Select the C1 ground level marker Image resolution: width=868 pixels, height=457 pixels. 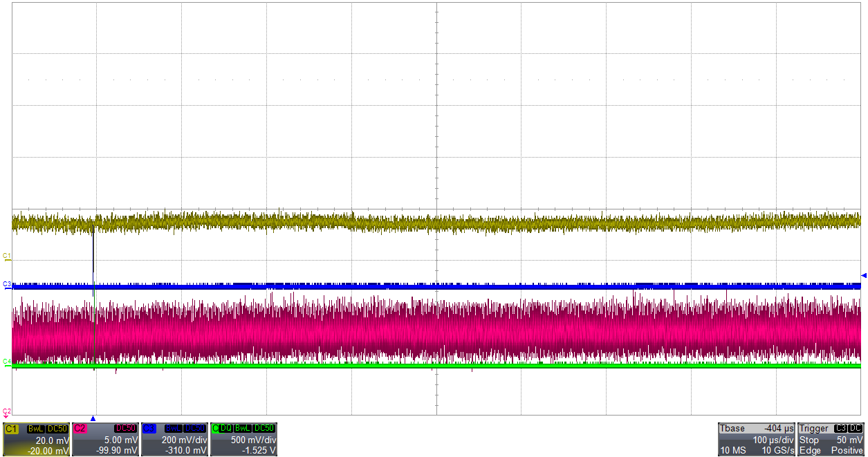tap(7, 257)
